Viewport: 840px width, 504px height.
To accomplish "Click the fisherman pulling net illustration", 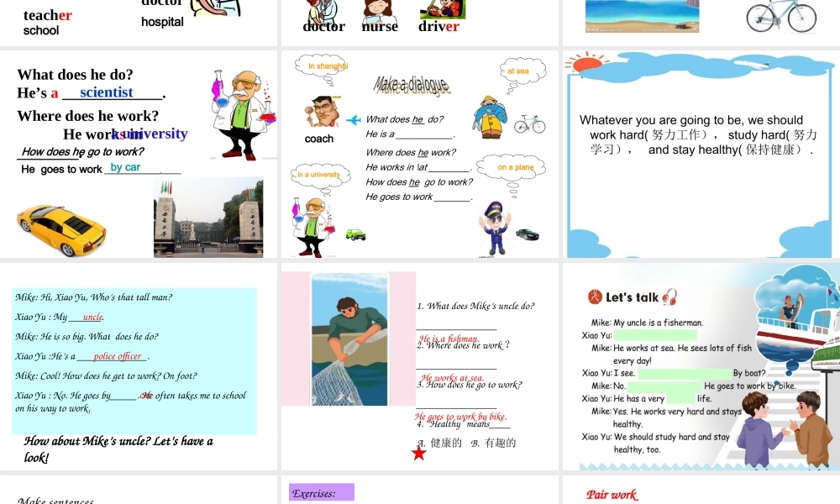I will [x=349, y=339].
